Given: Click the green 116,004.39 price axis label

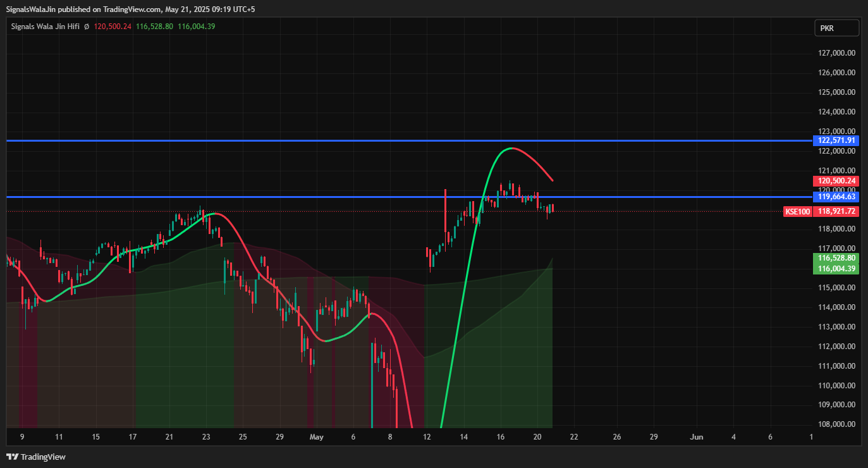Looking at the screenshot, I should pyautogui.click(x=836, y=269).
